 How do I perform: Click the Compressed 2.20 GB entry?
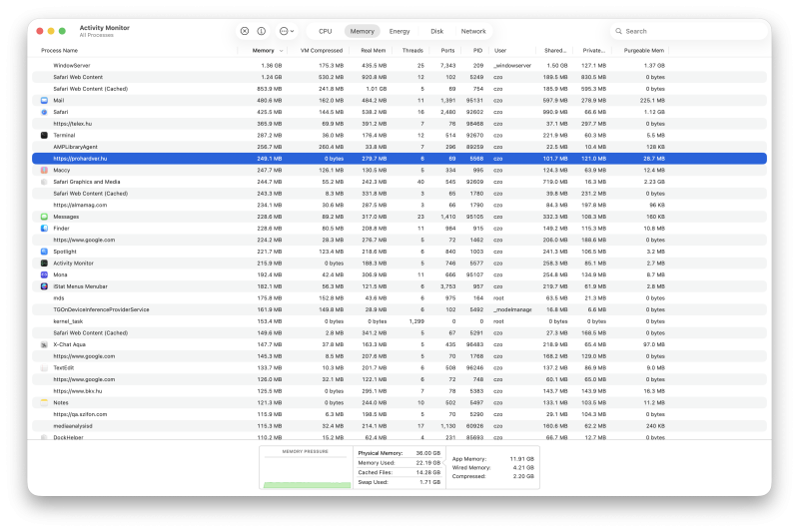tap(492, 476)
